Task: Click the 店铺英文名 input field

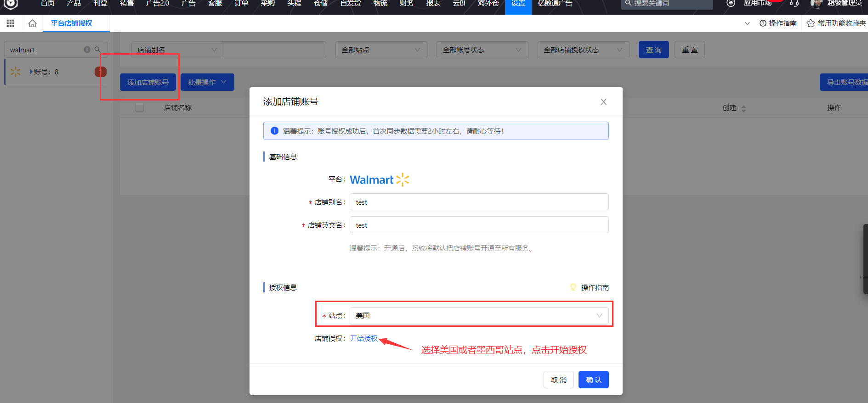Action: pyautogui.click(x=479, y=225)
